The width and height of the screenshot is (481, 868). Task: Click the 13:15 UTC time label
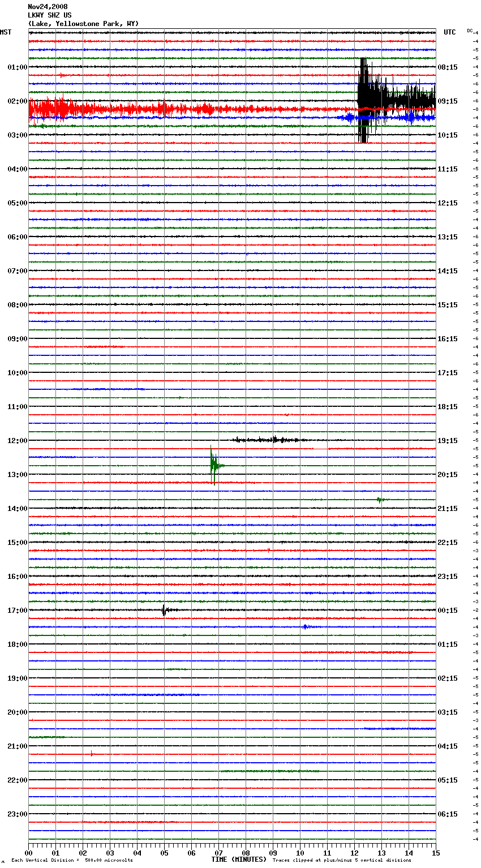448,237
